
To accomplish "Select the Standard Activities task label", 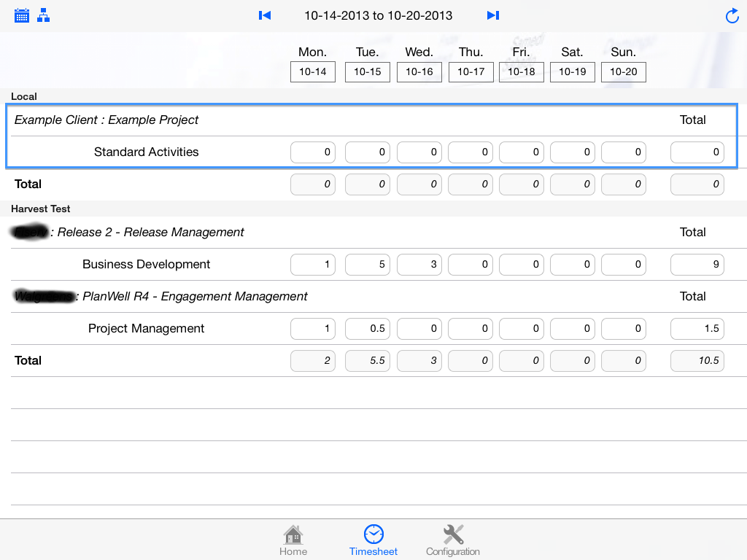I will (x=146, y=152).
